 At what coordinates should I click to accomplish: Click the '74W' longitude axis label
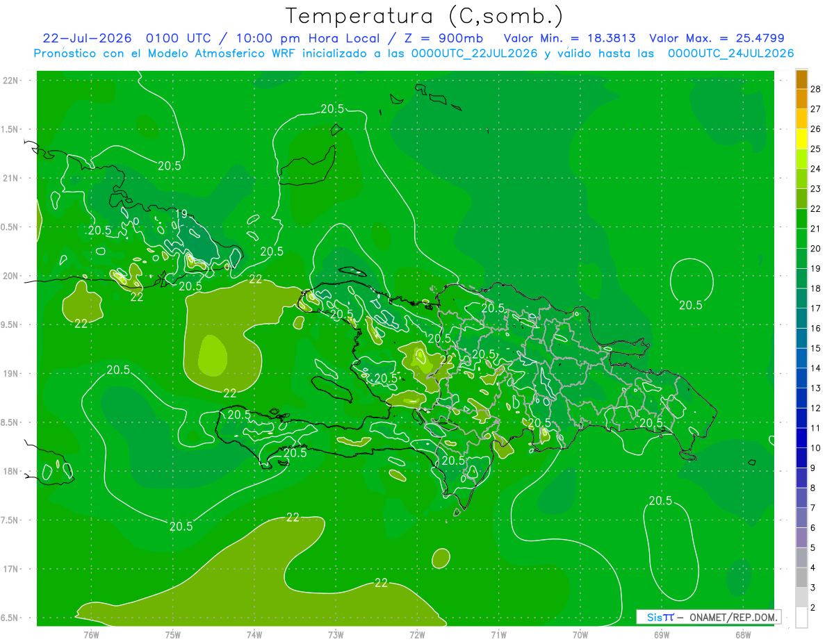click(254, 635)
